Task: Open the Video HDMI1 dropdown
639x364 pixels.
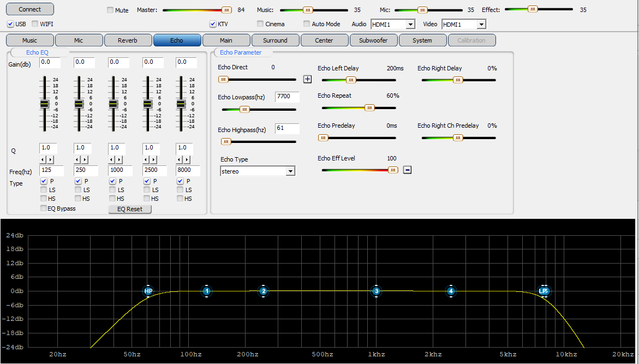Action: [481, 24]
